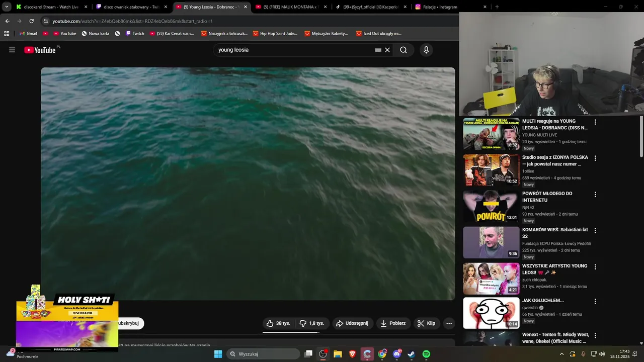This screenshot has height=362, width=644.
Task: Open KOMARÓW WIEŚ: Sebastian lat 32 title
Action: coord(555,233)
